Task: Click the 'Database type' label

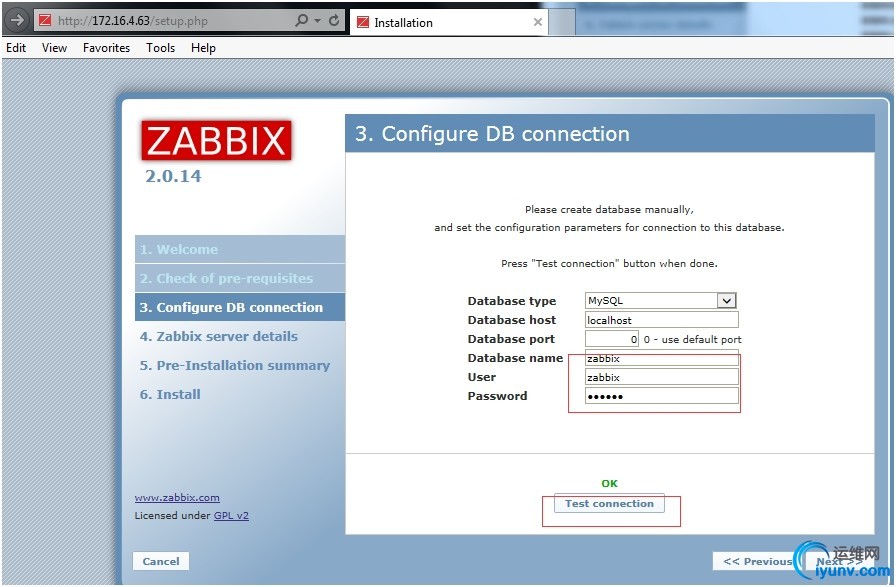Action: click(x=511, y=301)
